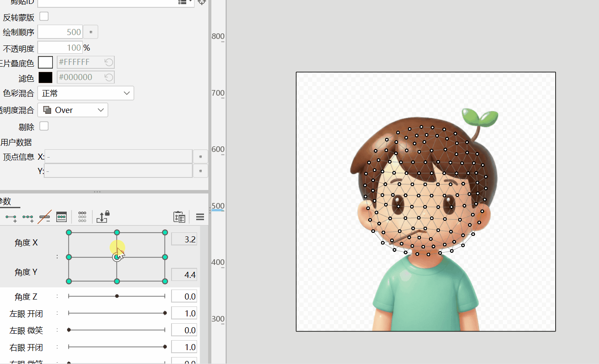Screen dimensions: 599x364
Task: Click the locked import arrow icon
Action: pyautogui.click(x=102, y=217)
